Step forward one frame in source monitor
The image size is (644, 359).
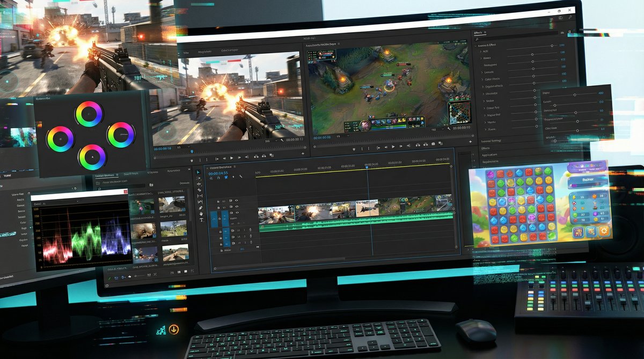[x=239, y=158]
